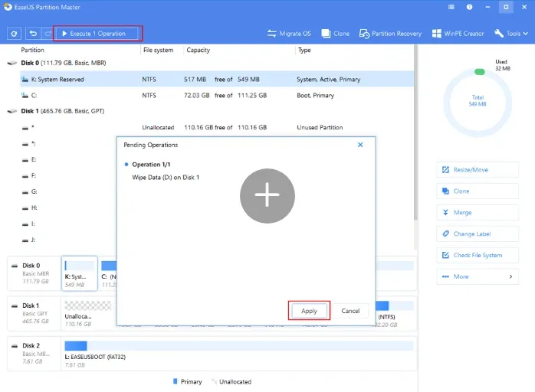
Task: Close the Pending Operations dialog
Action: click(x=360, y=145)
